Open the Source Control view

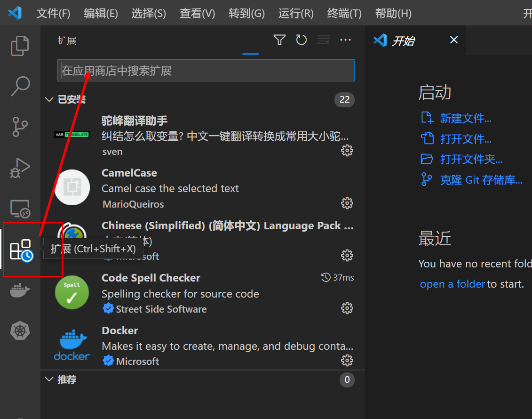pyautogui.click(x=20, y=127)
